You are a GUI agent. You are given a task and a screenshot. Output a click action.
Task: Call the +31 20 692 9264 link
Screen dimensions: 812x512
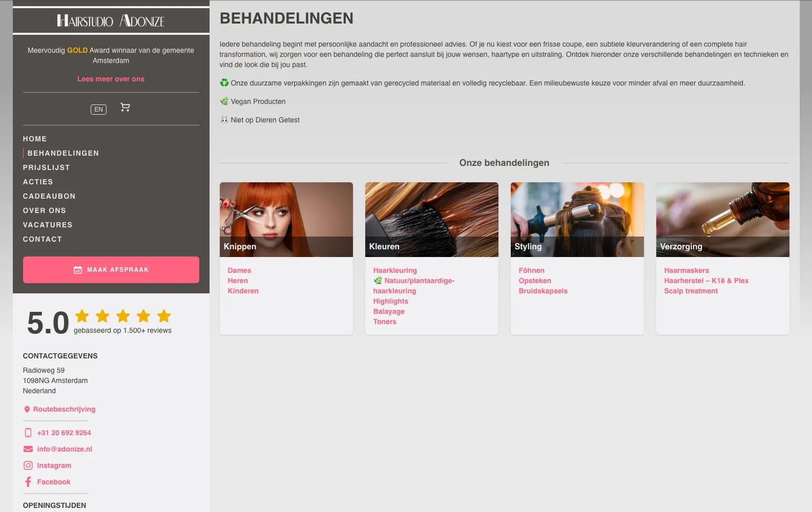point(64,433)
